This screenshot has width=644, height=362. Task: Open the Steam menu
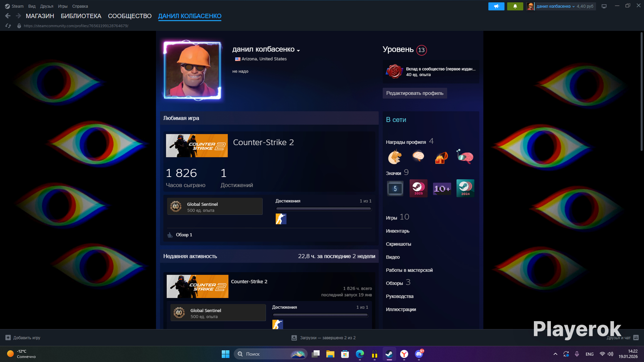pos(14,6)
